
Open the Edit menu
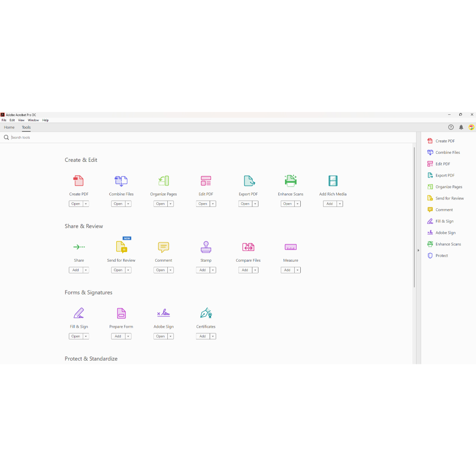point(12,120)
